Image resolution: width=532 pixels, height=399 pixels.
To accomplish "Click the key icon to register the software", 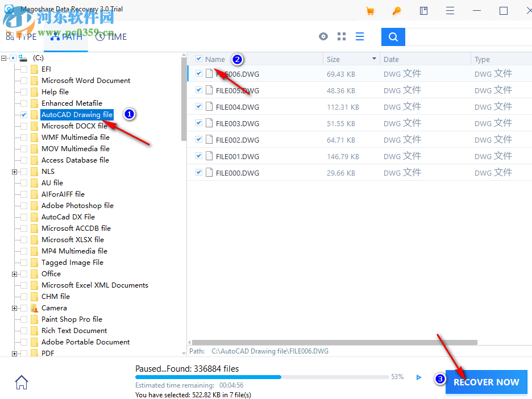I will 397,11.
